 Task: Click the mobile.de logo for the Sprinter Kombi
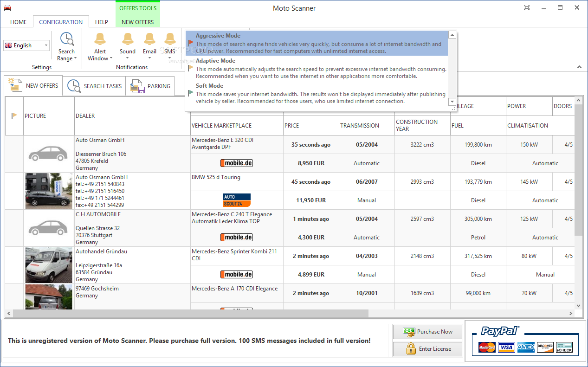click(237, 274)
